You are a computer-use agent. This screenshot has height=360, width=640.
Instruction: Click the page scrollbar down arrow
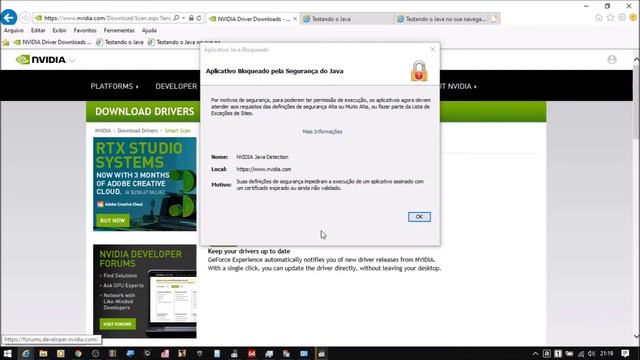click(x=636, y=336)
